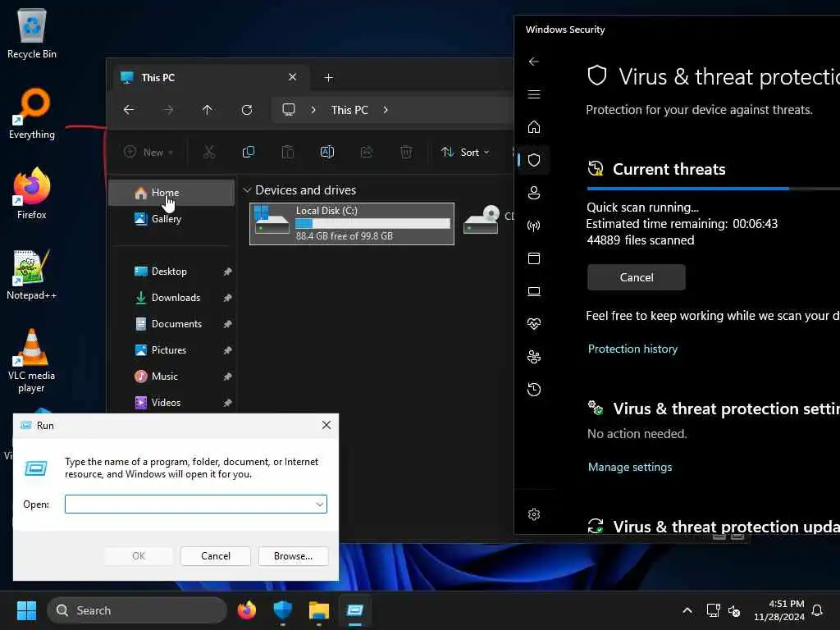
Task: Open Family options icon
Action: [x=533, y=357]
